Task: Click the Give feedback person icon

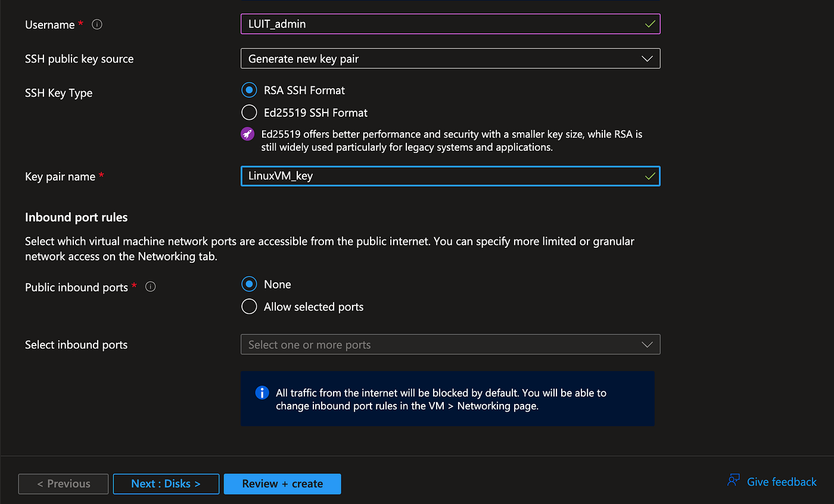Action: click(734, 481)
